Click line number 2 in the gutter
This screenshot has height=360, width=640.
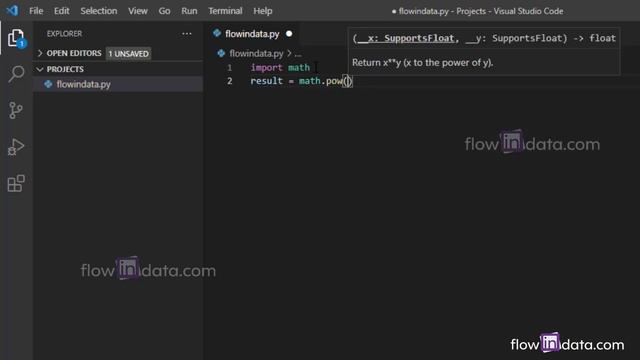click(x=229, y=81)
